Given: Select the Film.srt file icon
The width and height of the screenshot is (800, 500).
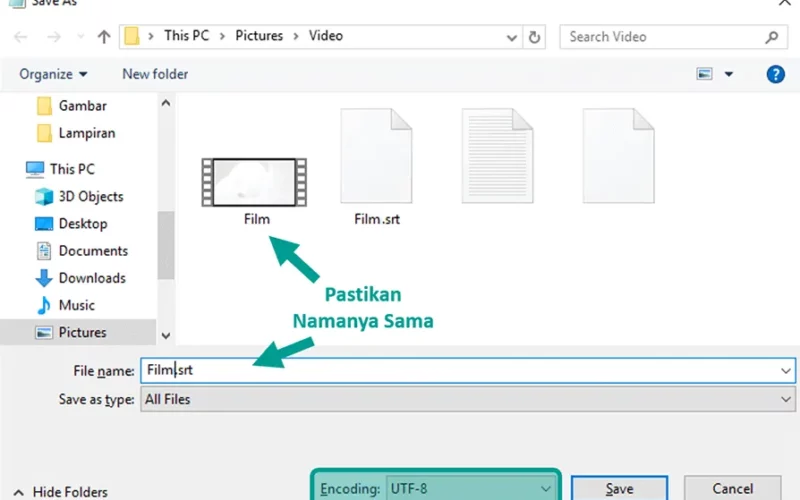Looking at the screenshot, I should [377, 156].
